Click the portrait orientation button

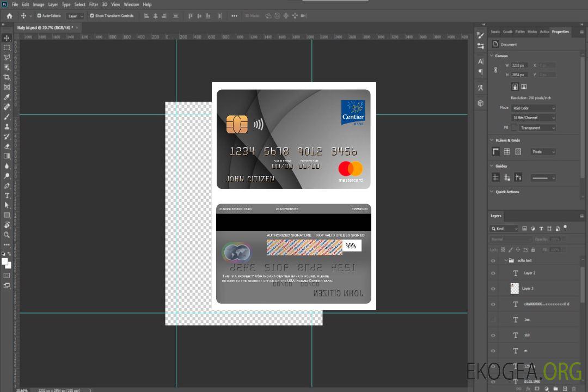pos(515,87)
